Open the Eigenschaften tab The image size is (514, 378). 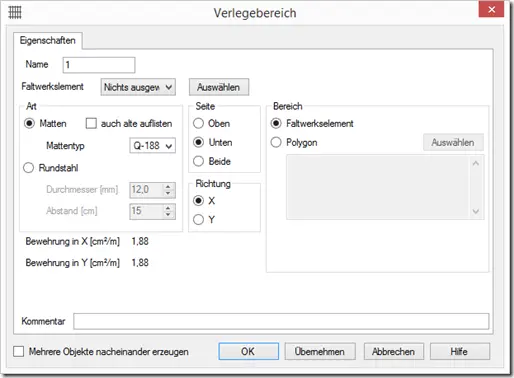[48, 41]
